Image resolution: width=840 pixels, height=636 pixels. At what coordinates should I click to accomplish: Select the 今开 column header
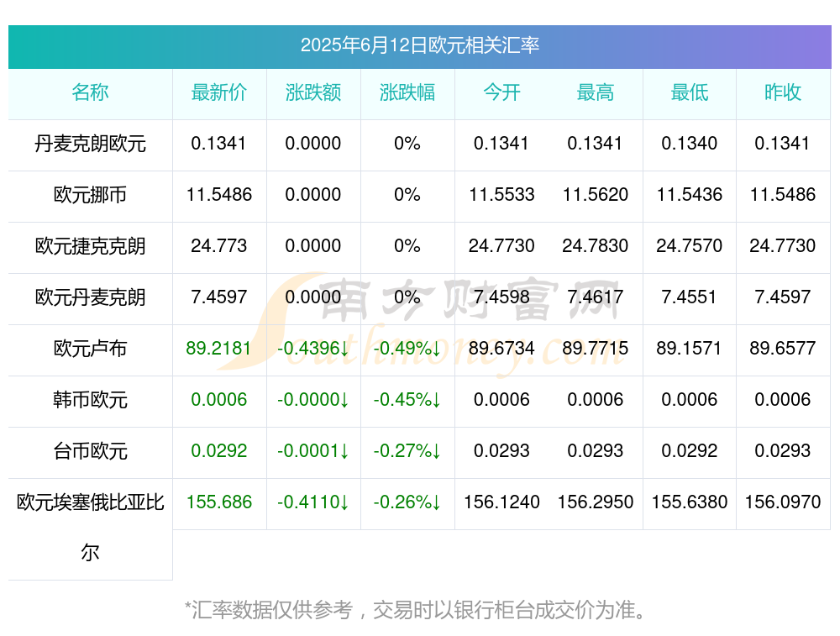(x=501, y=92)
